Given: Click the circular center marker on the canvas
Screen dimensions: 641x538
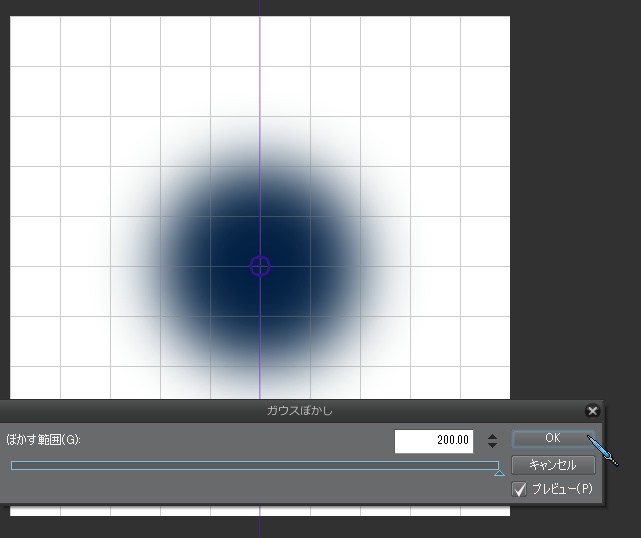Looking at the screenshot, I should click(259, 265).
